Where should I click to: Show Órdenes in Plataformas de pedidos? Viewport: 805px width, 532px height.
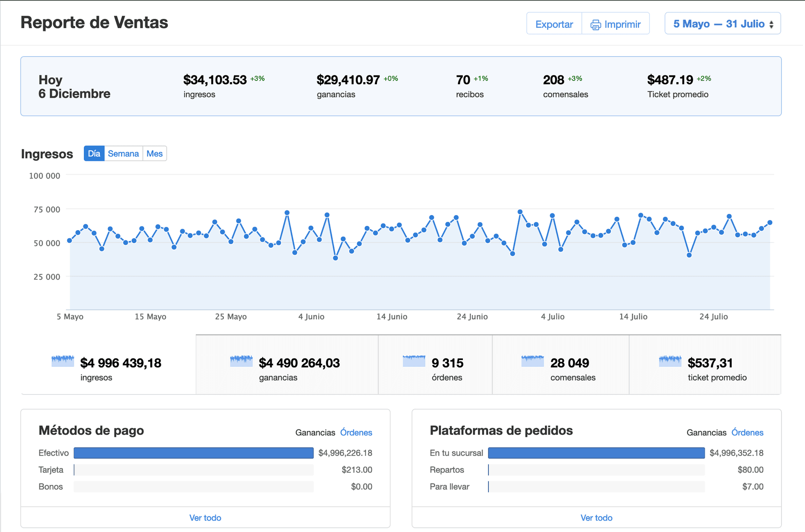(747, 432)
